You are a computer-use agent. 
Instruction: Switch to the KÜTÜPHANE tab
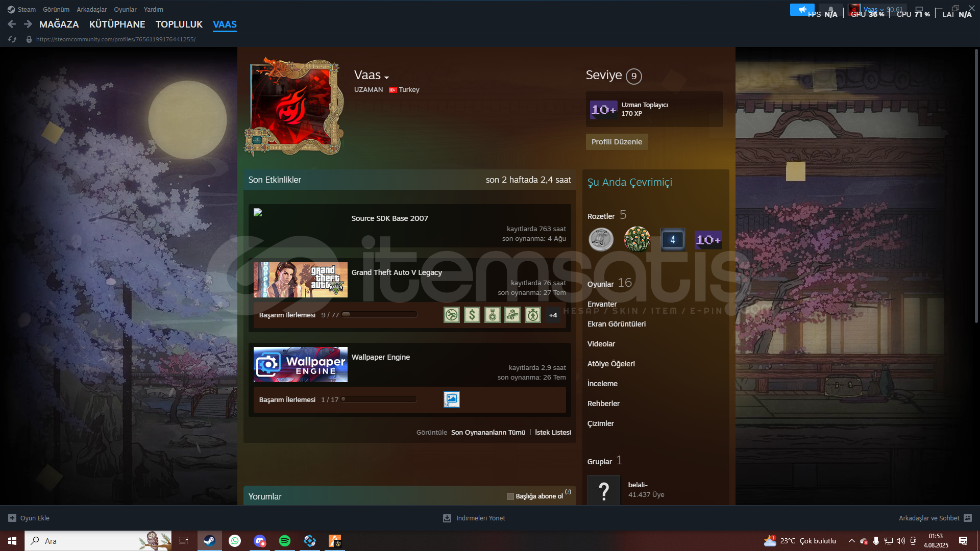[117, 24]
